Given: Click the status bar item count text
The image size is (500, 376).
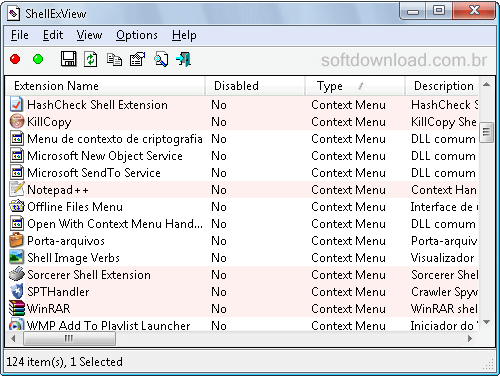Looking at the screenshot, I should tap(65, 362).
